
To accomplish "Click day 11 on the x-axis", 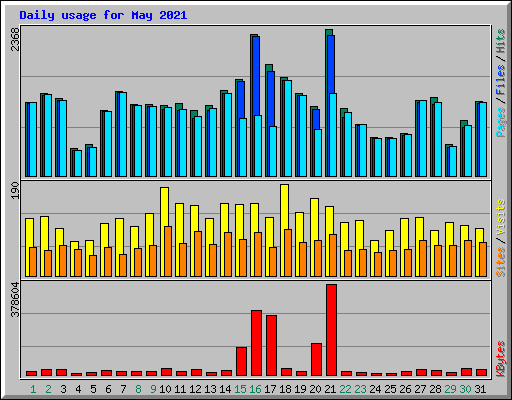I will click(x=180, y=389).
